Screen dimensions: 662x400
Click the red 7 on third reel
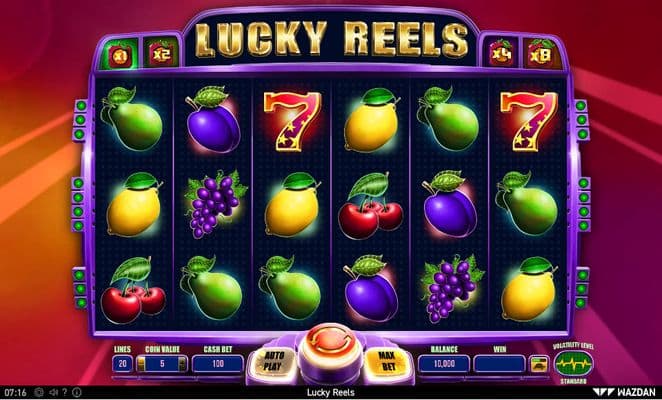click(292, 121)
